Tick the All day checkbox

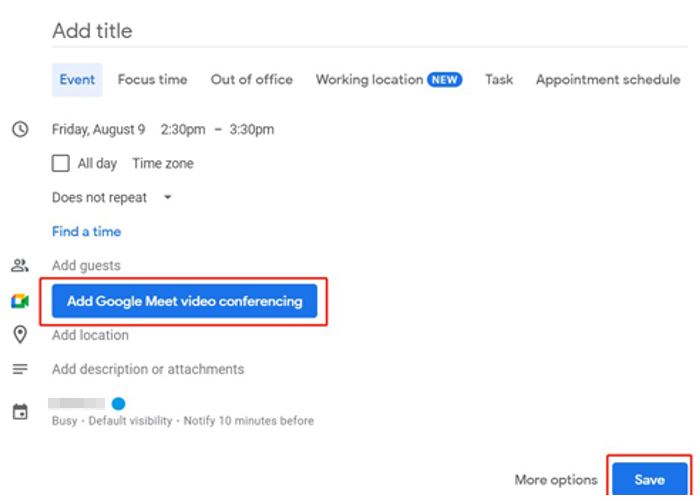[61, 163]
